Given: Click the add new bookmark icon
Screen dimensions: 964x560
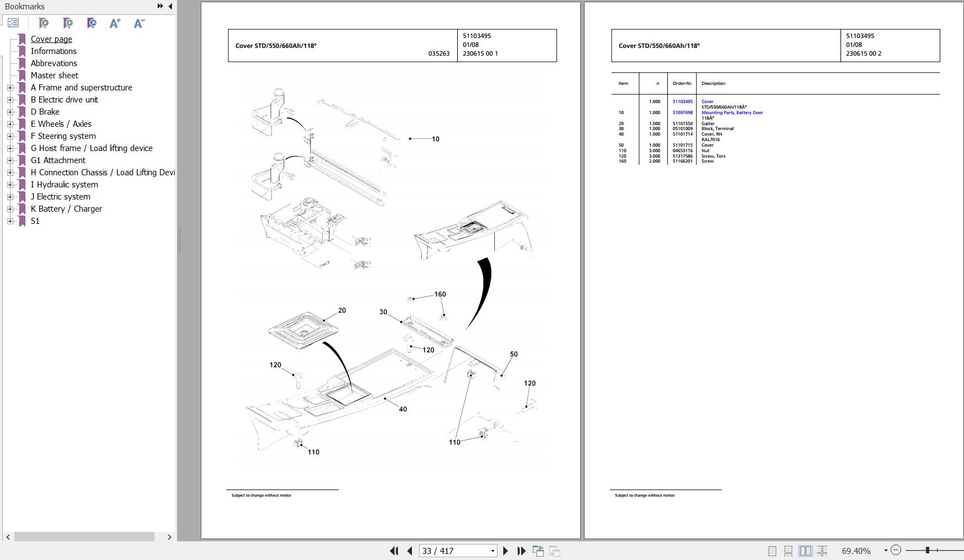Looking at the screenshot, I should point(67,23).
